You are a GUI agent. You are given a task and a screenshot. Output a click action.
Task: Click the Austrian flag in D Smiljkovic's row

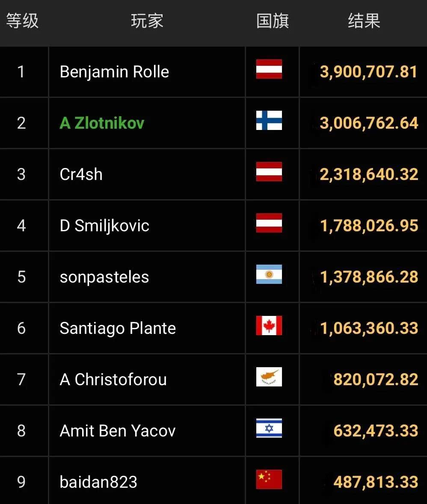tap(269, 223)
